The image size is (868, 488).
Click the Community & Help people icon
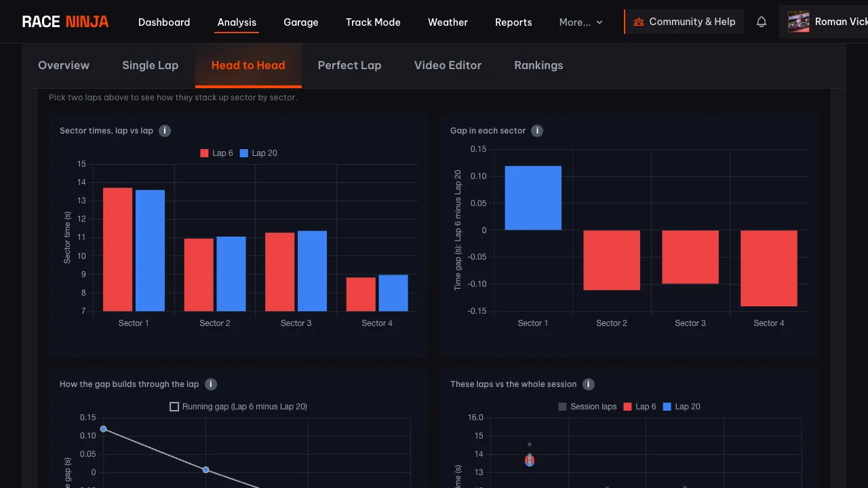click(639, 22)
